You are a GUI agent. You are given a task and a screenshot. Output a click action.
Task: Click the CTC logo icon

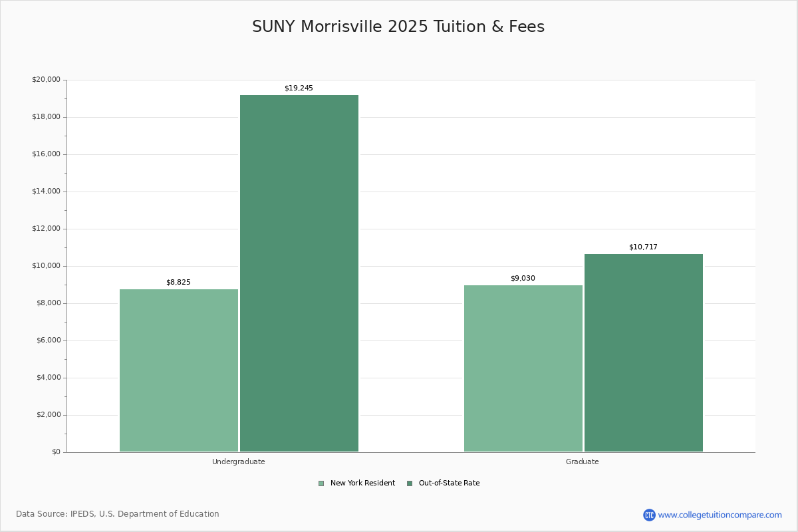point(649,513)
